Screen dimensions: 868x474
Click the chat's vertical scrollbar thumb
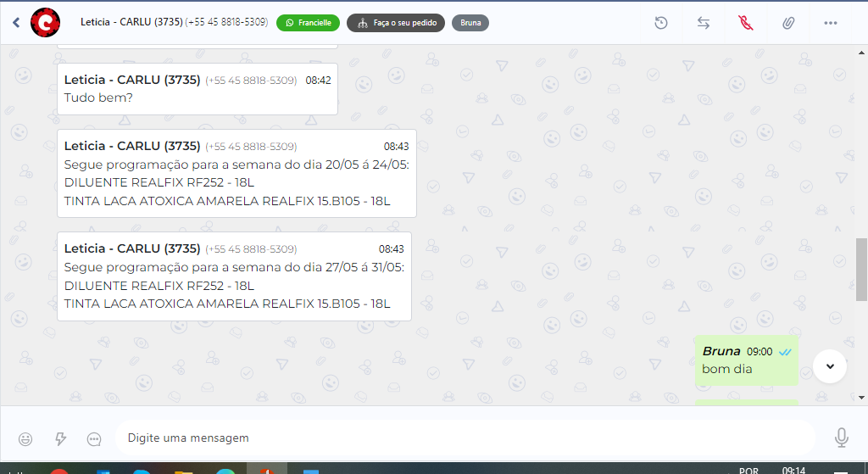(861, 270)
